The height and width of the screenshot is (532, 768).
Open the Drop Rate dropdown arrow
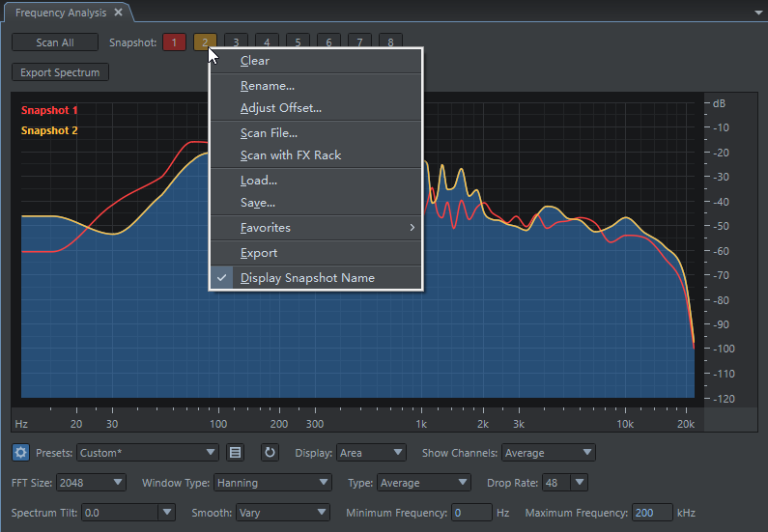coord(580,483)
